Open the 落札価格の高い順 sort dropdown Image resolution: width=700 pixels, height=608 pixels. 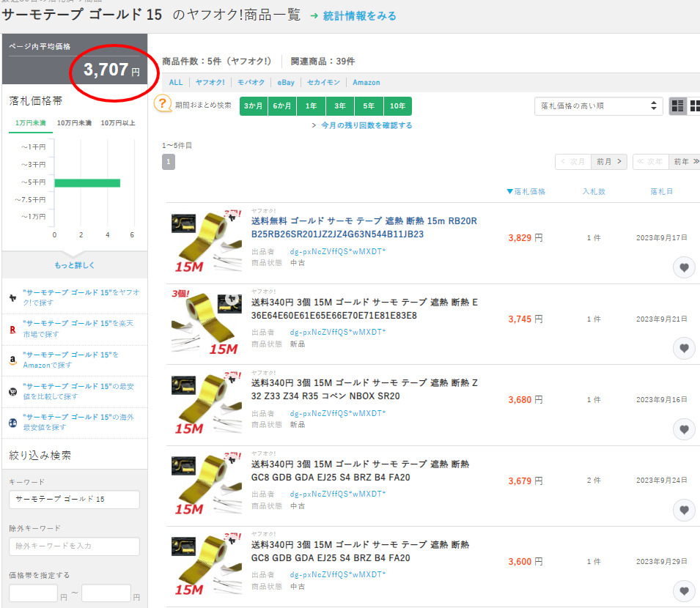(x=598, y=106)
